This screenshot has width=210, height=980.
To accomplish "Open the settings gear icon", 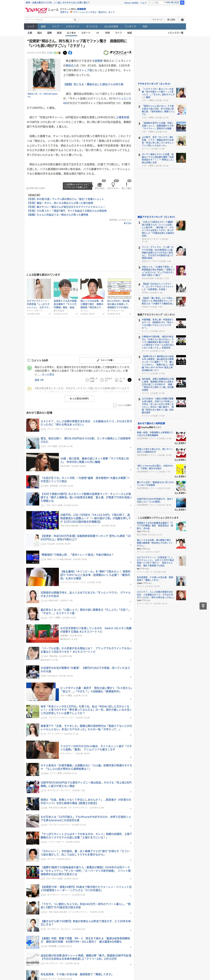I will (182, 20).
